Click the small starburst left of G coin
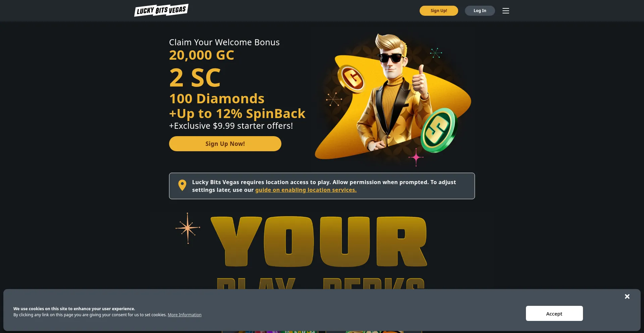The image size is (644, 333). pyautogui.click(x=334, y=99)
